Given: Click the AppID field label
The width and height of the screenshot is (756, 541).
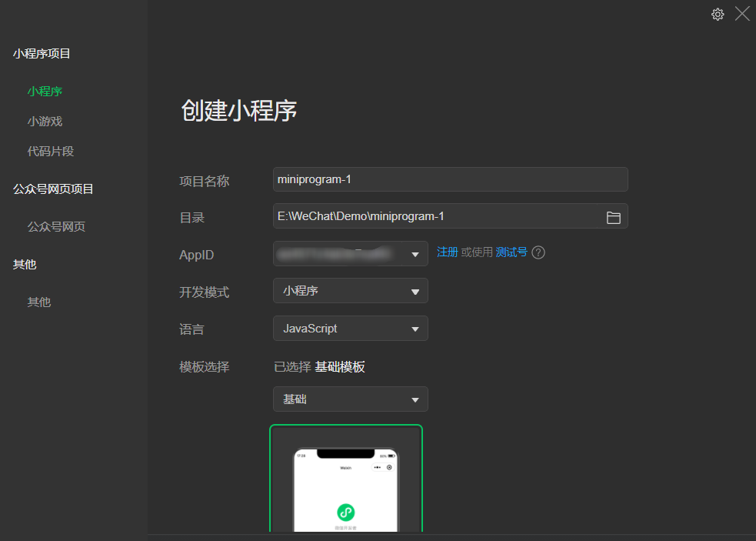Looking at the screenshot, I should coord(196,255).
